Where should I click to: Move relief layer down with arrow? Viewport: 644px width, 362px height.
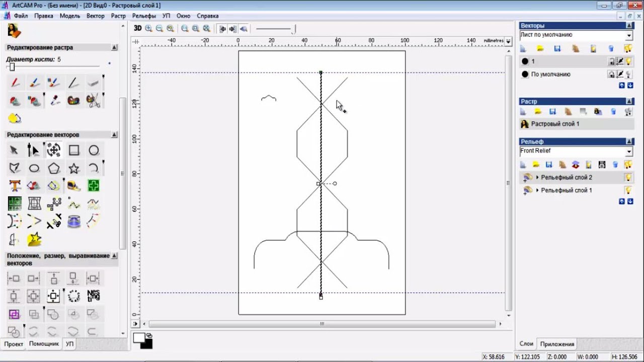[630, 201]
